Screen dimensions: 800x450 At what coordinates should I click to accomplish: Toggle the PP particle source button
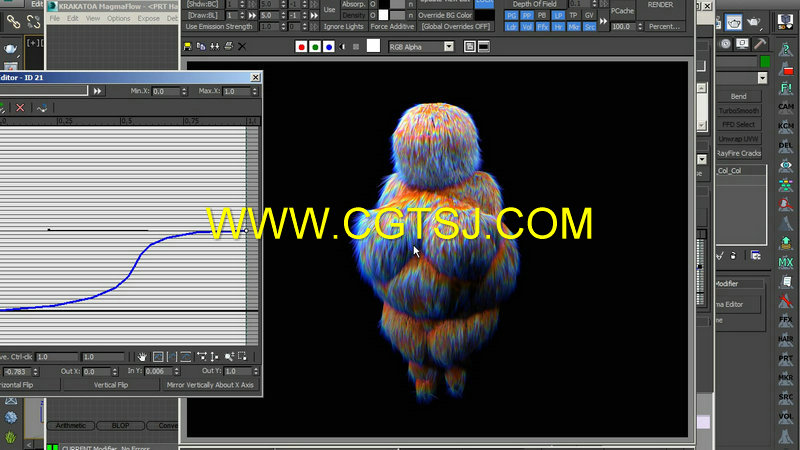pyautogui.click(x=527, y=15)
